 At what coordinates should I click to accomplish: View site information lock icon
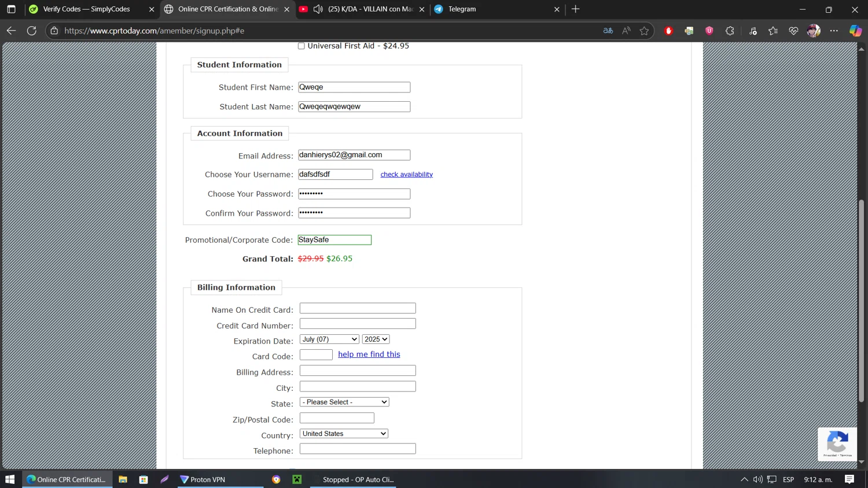tap(54, 31)
